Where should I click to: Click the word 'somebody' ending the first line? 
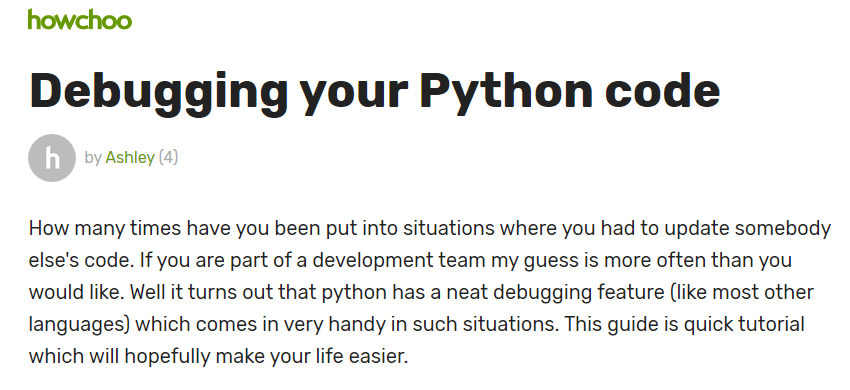[x=783, y=228]
